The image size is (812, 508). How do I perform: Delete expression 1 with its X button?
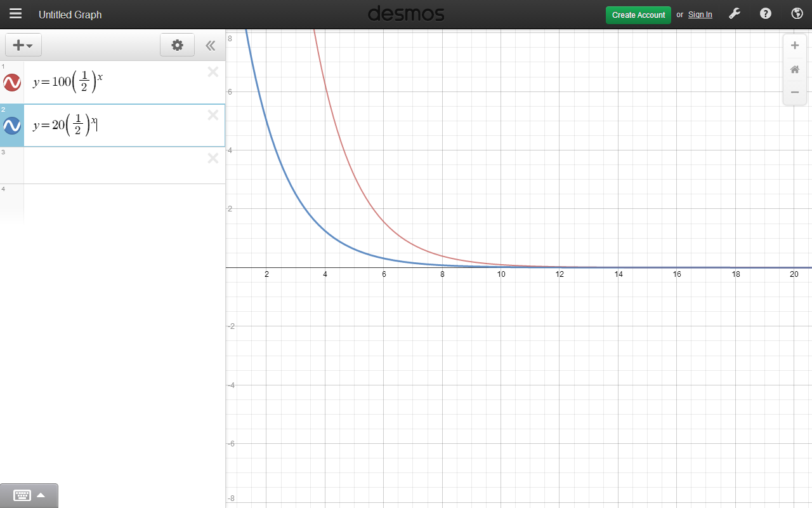pyautogui.click(x=213, y=72)
